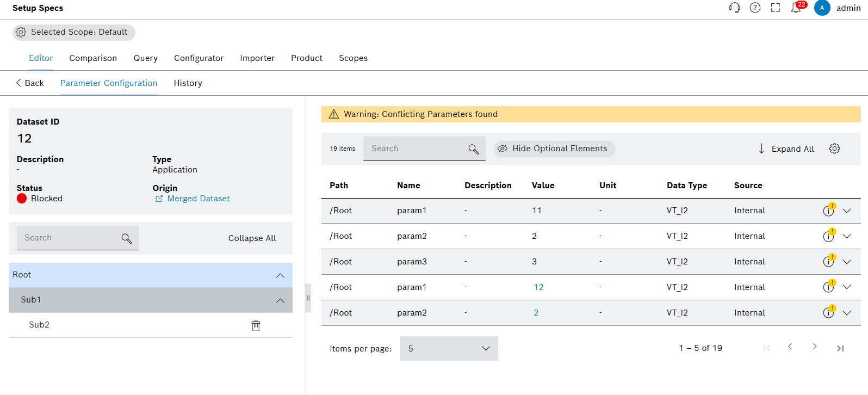Focus the parameter table search field
This screenshot has height=395, width=868.
click(x=416, y=149)
